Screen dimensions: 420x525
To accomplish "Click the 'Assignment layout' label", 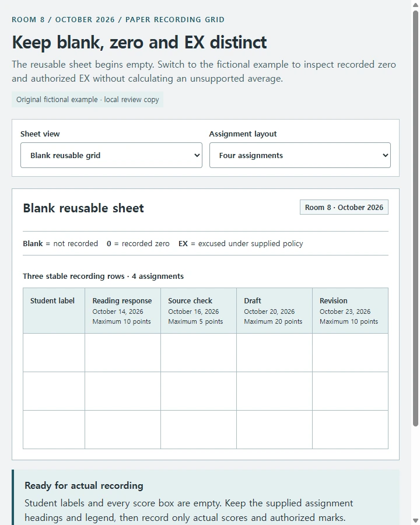I will pyautogui.click(x=243, y=134).
